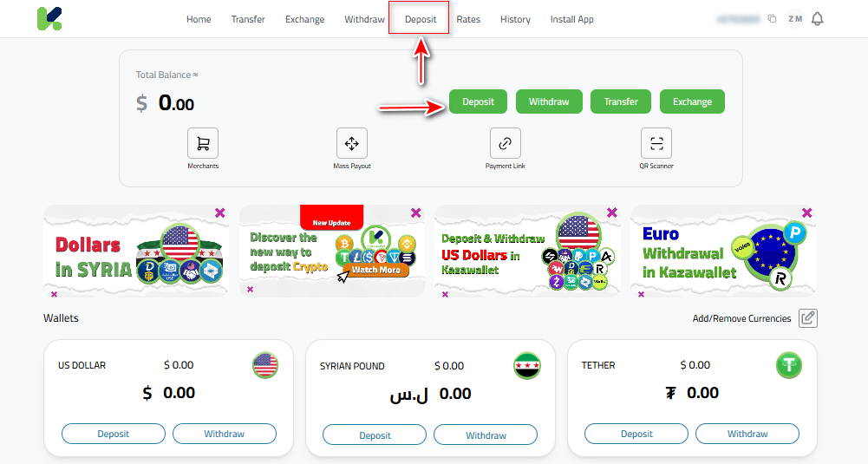Click Deposit in the Tether wallet
868x464 pixels.
coord(636,434)
